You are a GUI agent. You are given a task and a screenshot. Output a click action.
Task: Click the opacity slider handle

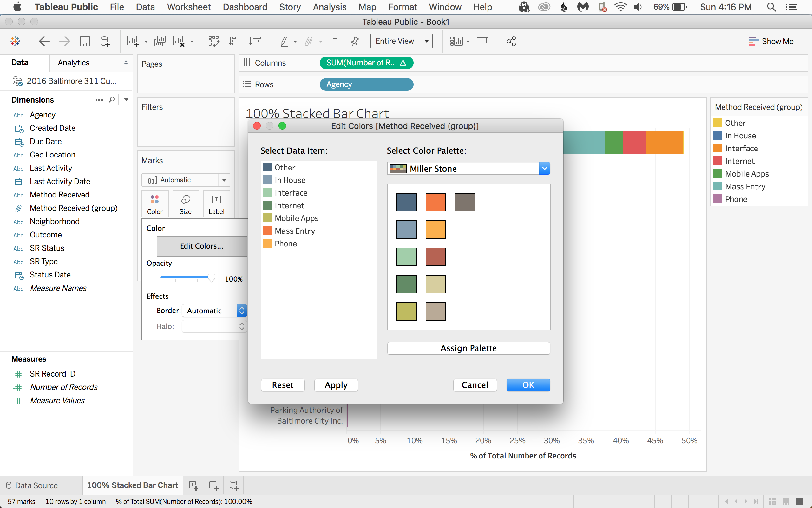[x=211, y=277]
